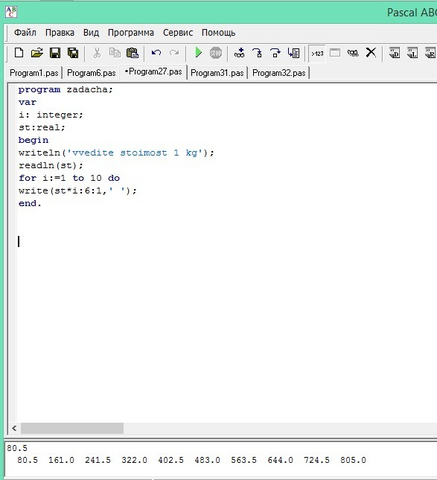Image resolution: width=437 pixels, height=480 pixels.
Task: Open the Помощь menu
Action: 218,33
